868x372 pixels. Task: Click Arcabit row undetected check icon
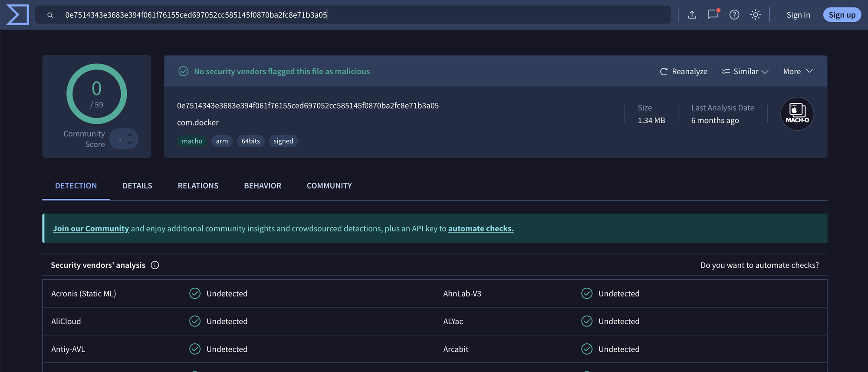(x=587, y=349)
